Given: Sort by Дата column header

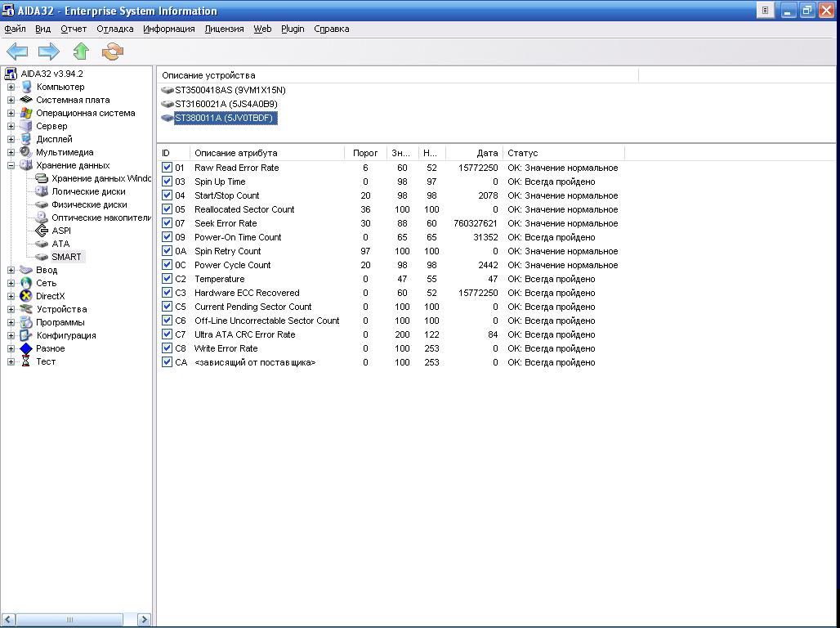Looking at the screenshot, I should (474, 153).
